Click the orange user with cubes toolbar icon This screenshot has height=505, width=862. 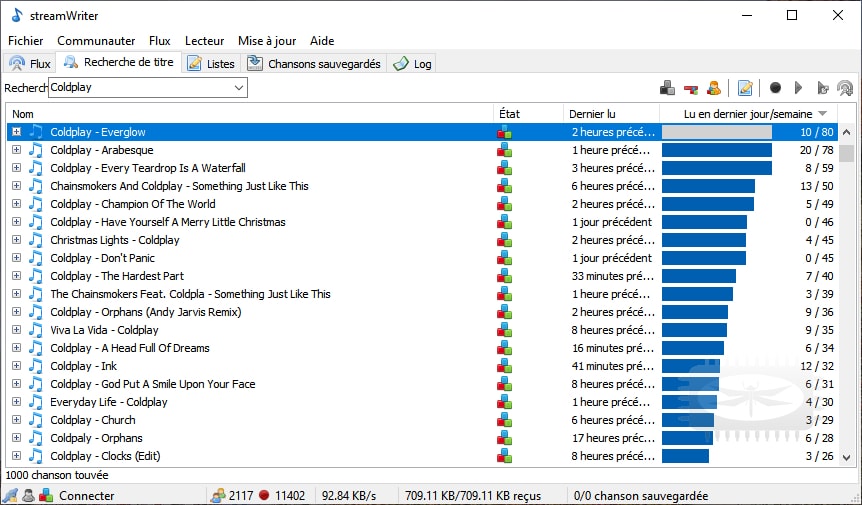pos(714,88)
